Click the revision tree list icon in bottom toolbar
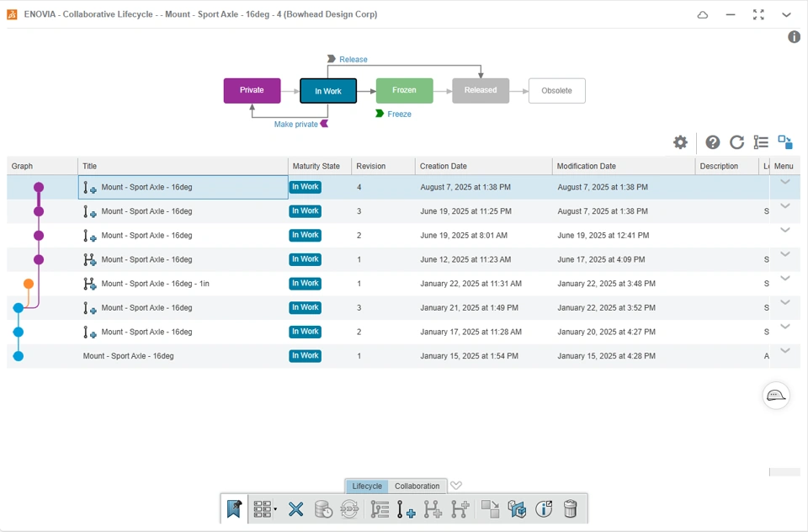 click(380, 509)
